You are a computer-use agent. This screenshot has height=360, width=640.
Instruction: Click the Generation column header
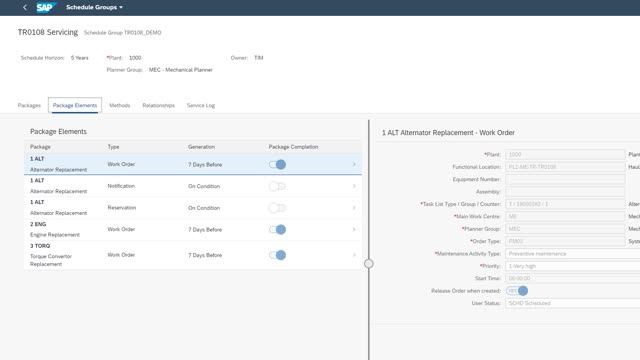(201, 147)
